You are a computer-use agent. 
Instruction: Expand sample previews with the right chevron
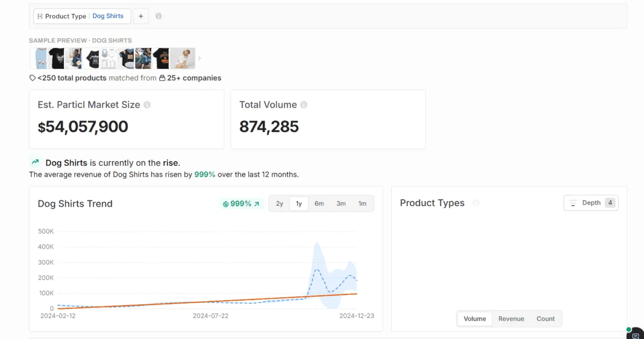pyautogui.click(x=199, y=58)
